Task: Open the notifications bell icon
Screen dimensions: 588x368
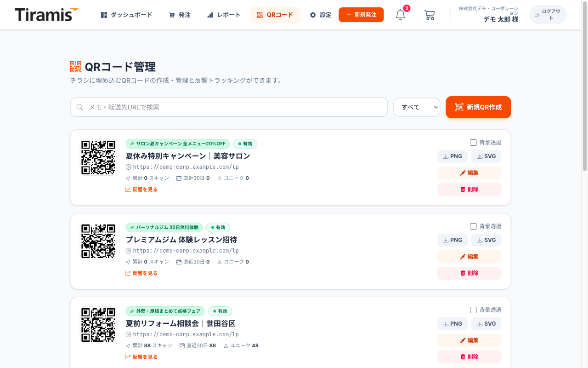Action: 401,15
